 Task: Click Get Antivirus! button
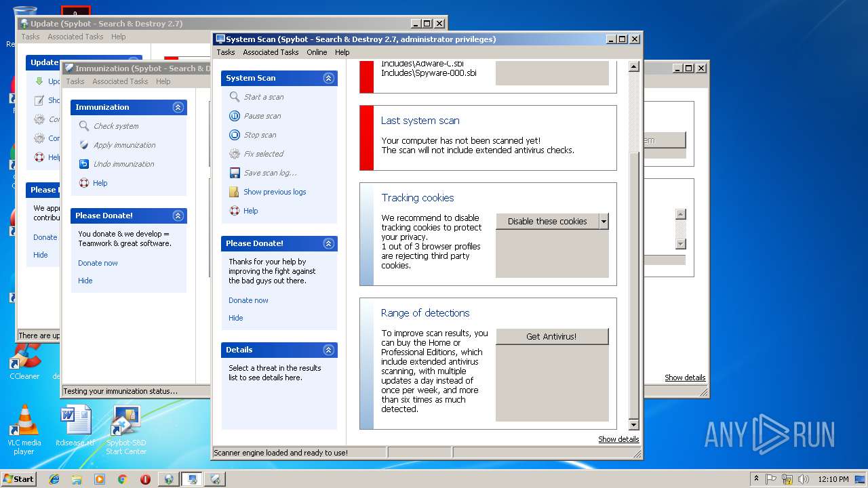point(552,336)
